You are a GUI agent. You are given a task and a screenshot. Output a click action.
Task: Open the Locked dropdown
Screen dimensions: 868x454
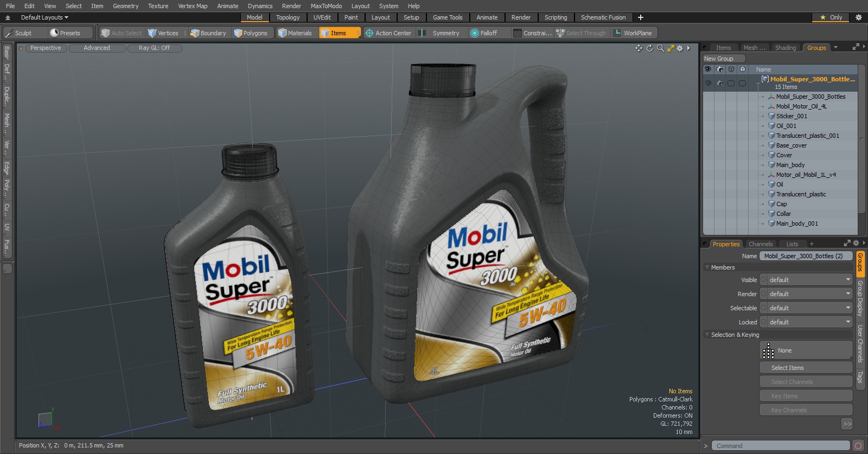point(806,322)
